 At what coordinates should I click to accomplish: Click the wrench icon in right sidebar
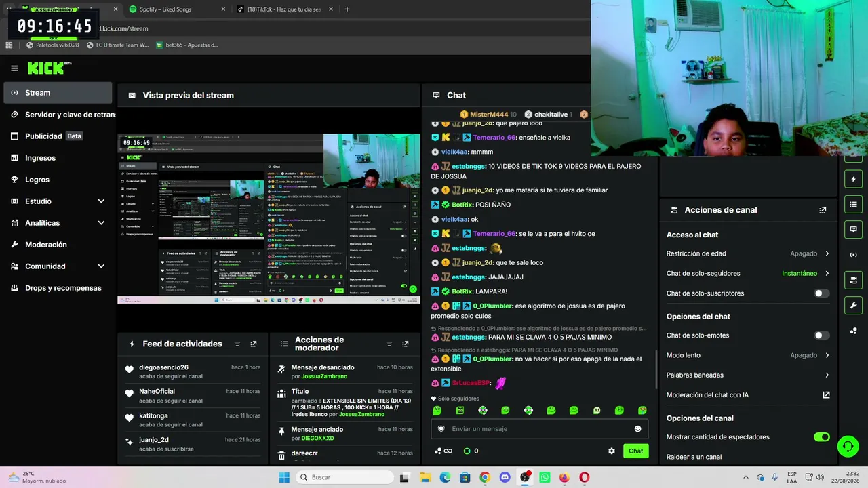click(x=853, y=304)
